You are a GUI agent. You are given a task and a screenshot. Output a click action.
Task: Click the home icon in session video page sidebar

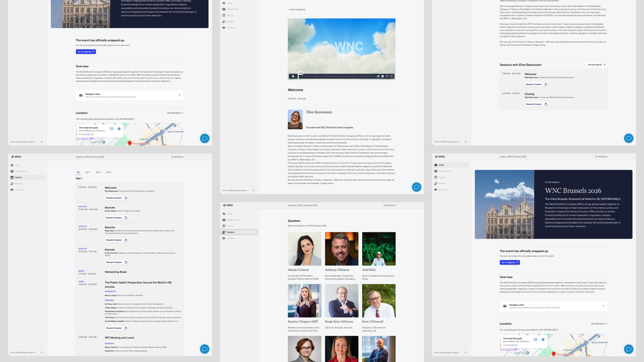(x=224, y=3)
